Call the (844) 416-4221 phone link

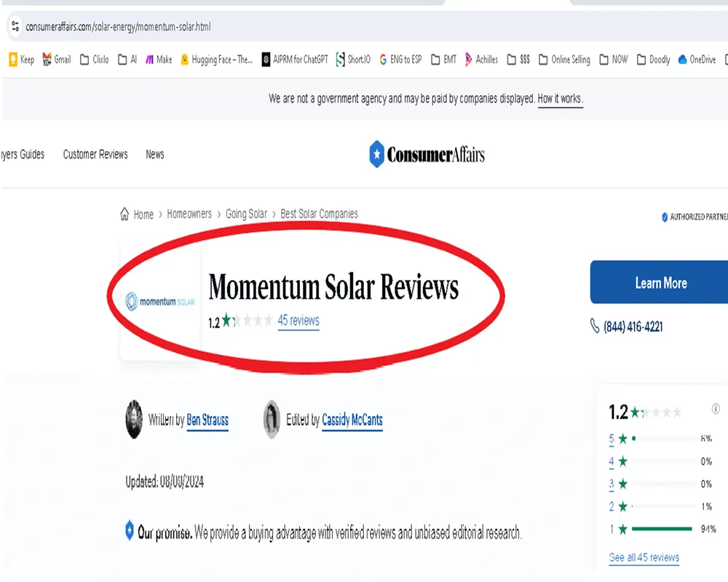point(633,327)
